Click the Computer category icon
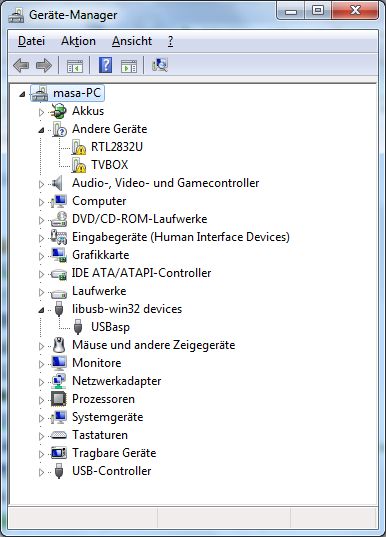This screenshot has width=386, height=537. (59, 201)
